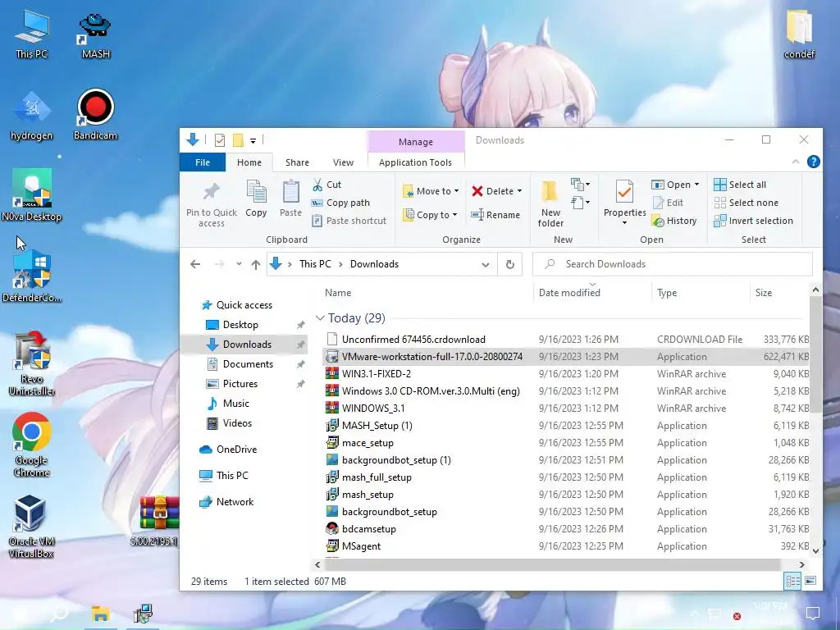Toggle Properties quick access toolbar button
This screenshot has width=840, height=630.
coord(220,140)
